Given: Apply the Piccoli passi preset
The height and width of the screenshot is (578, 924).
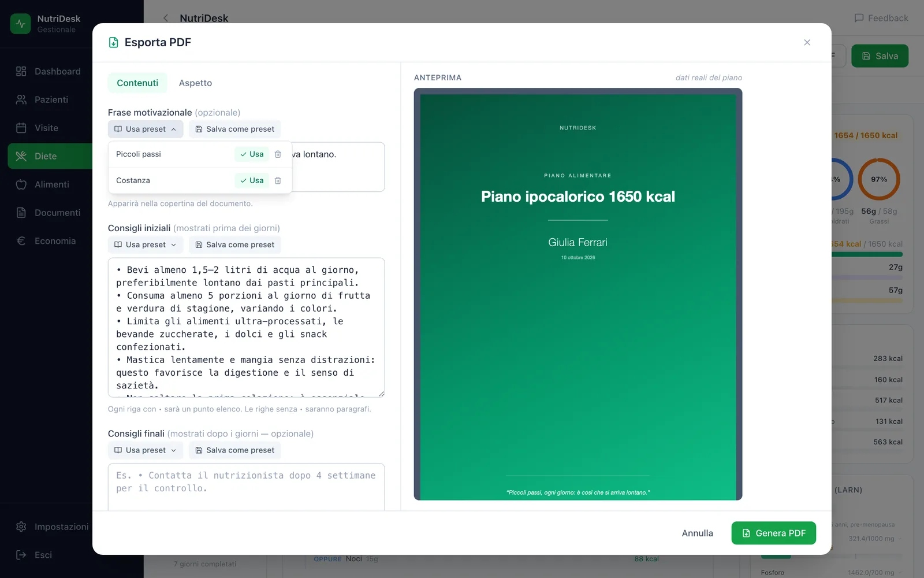Looking at the screenshot, I should click(x=252, y=154).
